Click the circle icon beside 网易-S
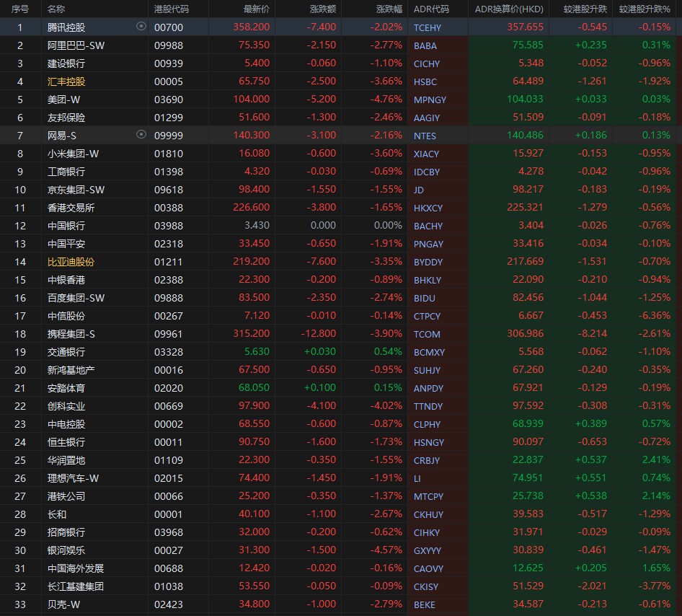 click(141, 135)
